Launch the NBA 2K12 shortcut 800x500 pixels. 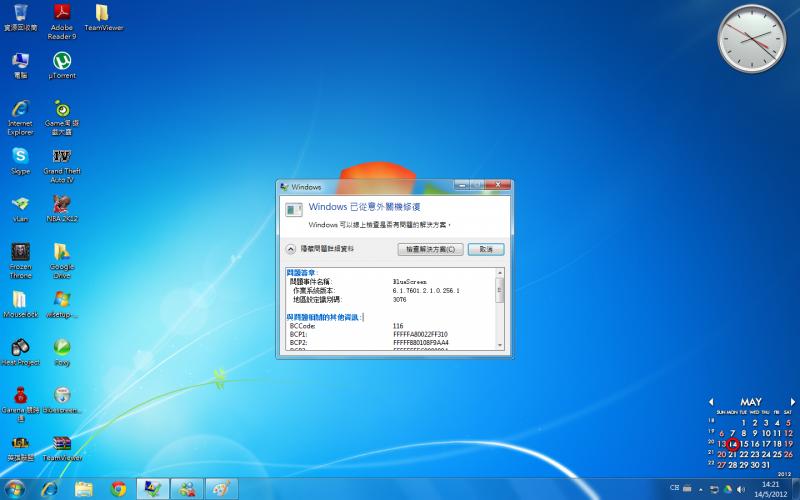62,209
